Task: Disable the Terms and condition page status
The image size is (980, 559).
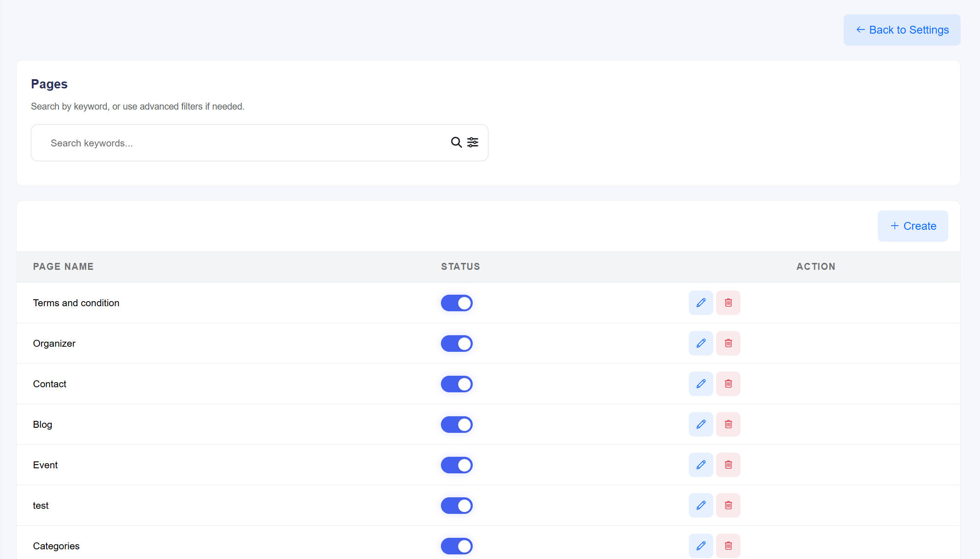Action: tap(457, 303)
